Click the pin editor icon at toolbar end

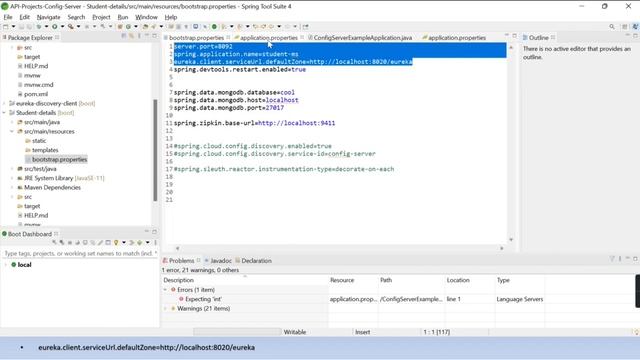coord(305,27)
